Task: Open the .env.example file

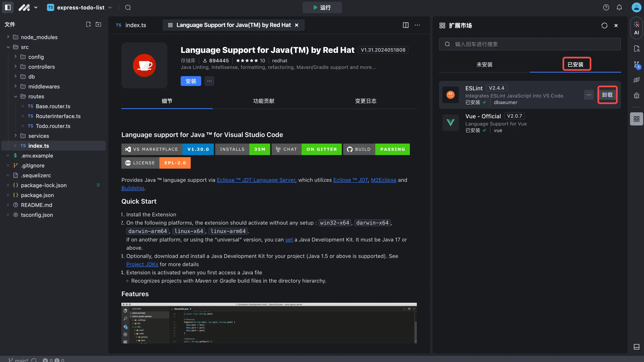Action: coord(37,155)
